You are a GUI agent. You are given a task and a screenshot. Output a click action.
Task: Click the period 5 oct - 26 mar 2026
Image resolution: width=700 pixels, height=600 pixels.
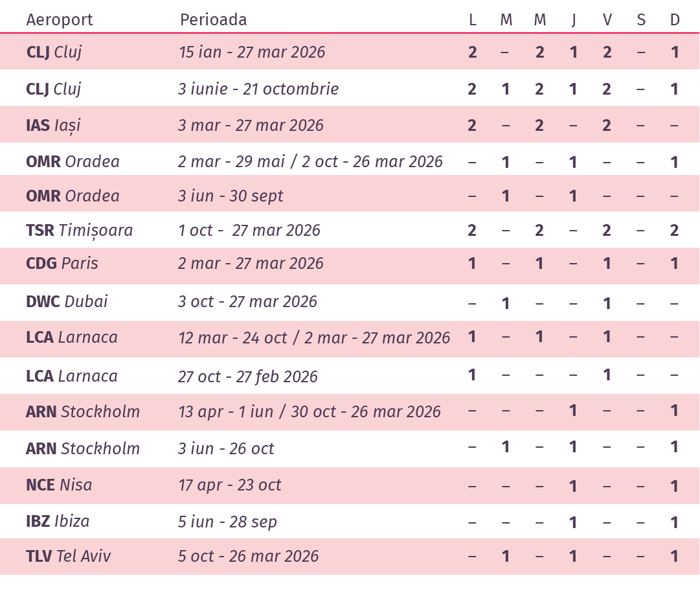[248, 556]
